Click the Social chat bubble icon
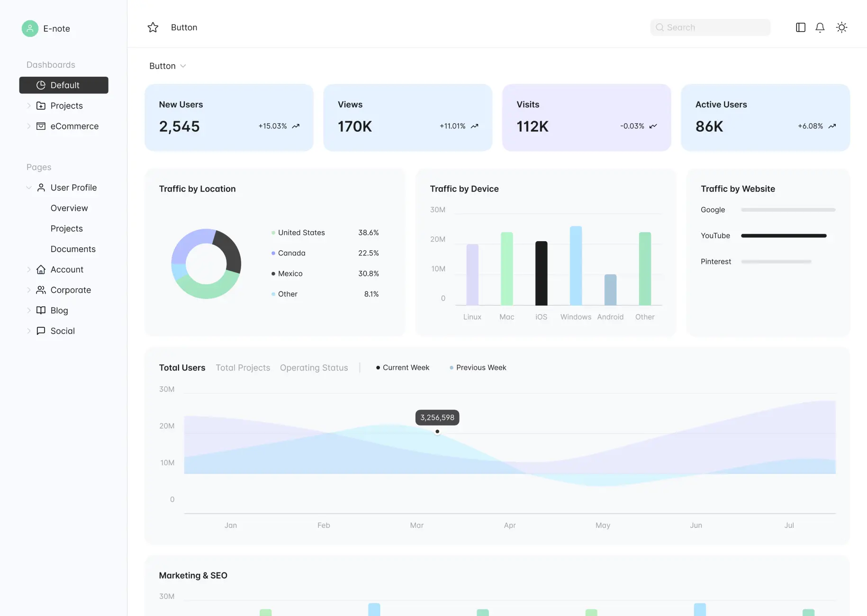Screen dimensions: 867x616 (41, 331)
